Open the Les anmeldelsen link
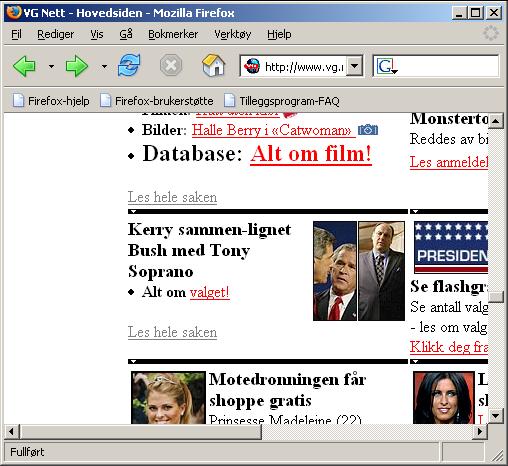Screen dimensions: 508x466 tap(449, 162)
